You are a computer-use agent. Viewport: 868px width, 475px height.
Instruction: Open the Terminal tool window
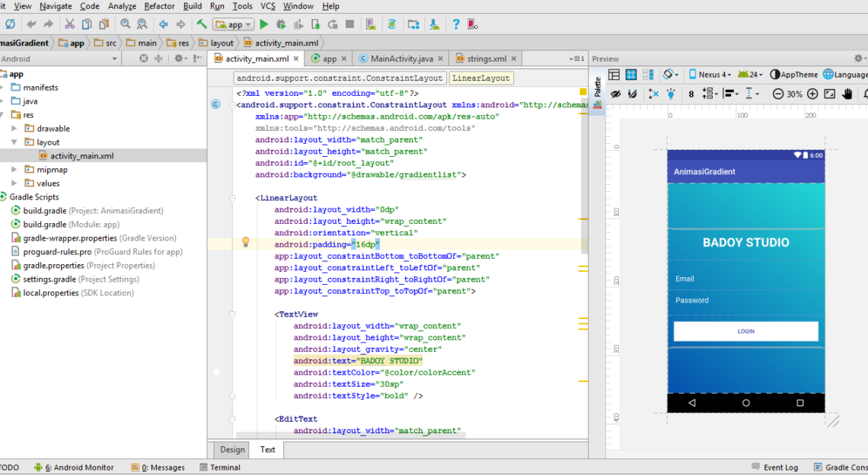(x=225, y=467)
